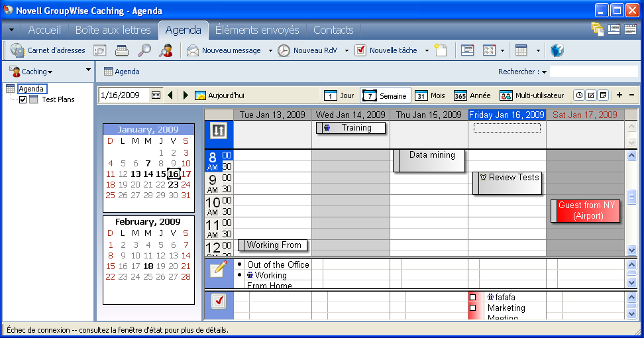Click the Rechercher search field

(593, 72)
